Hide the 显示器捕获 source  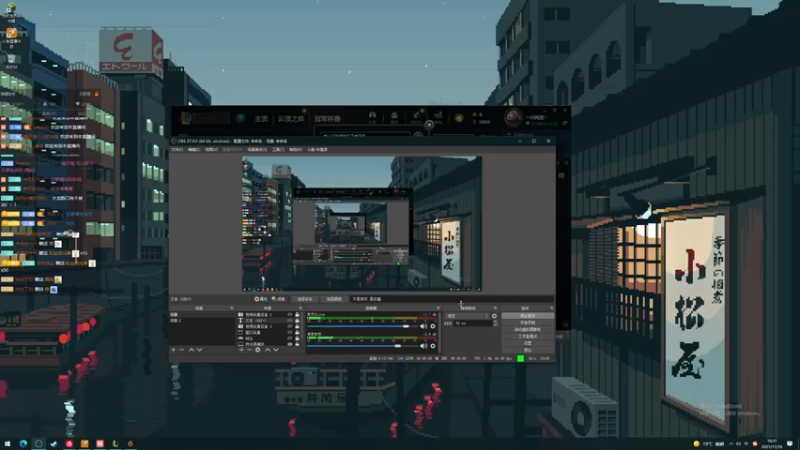coord(290,344)
